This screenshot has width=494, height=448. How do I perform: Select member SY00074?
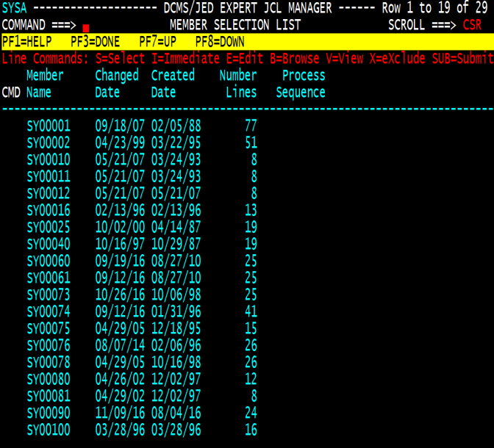coord(49,311)
